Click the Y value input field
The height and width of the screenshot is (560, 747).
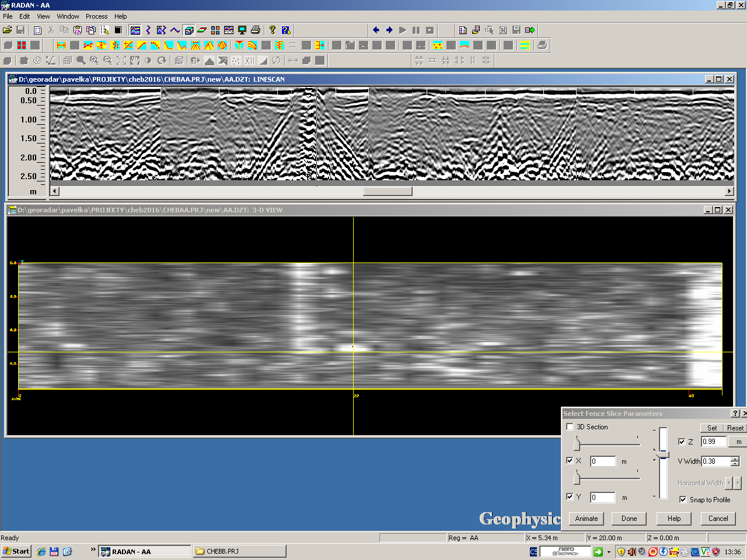pyautogui.click(x=603, y=498)
